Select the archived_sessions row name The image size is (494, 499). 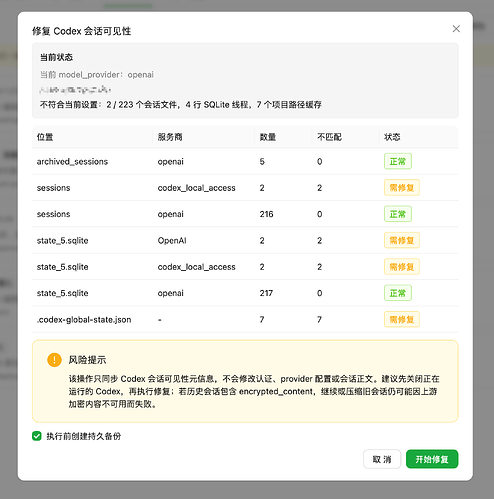point(72,162)
